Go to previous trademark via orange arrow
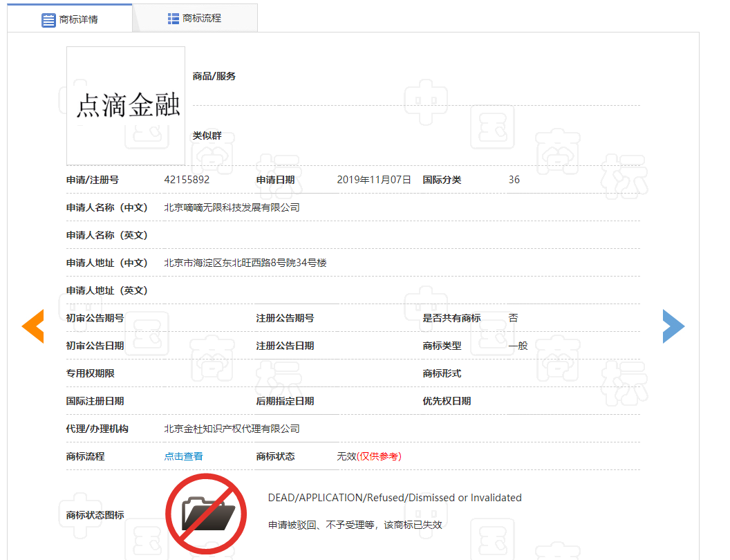Image resolution: width=730 pixels, height=560 pixels. coord(32,326)
